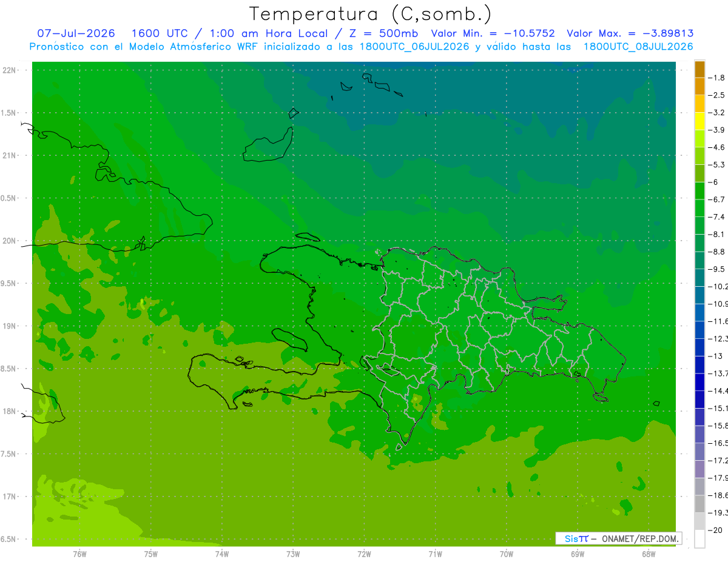The image size is (728, 562).
Task: Click the "19N" latitude label
Action: tap(10, 326)
